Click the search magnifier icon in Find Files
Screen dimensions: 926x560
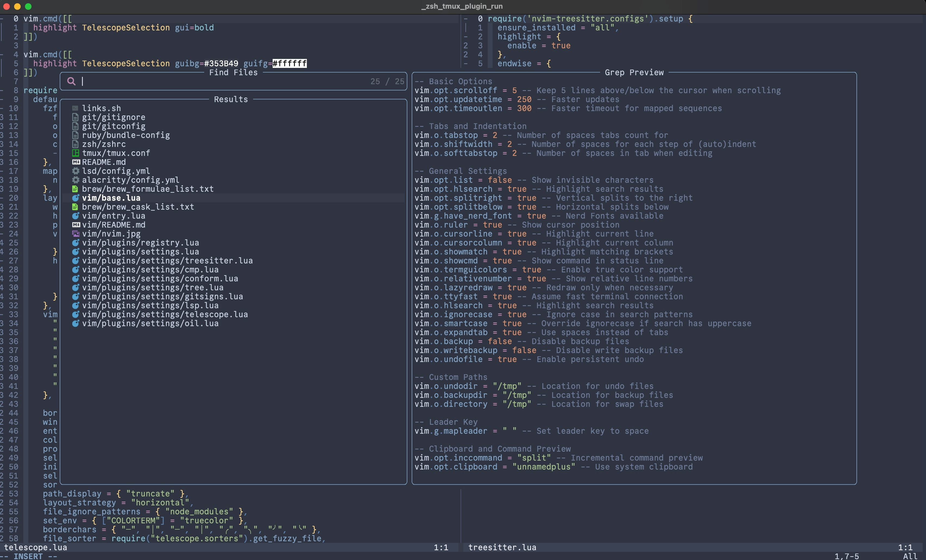pyautogui.click(x=71, y=81)
